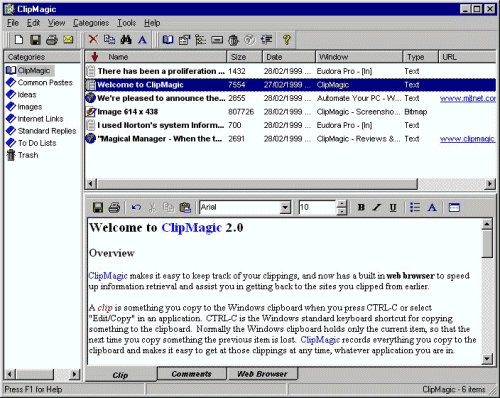Open Find with the binoculars icon
Viewport: 500px width, 398px height.
[x=126, y=40]
